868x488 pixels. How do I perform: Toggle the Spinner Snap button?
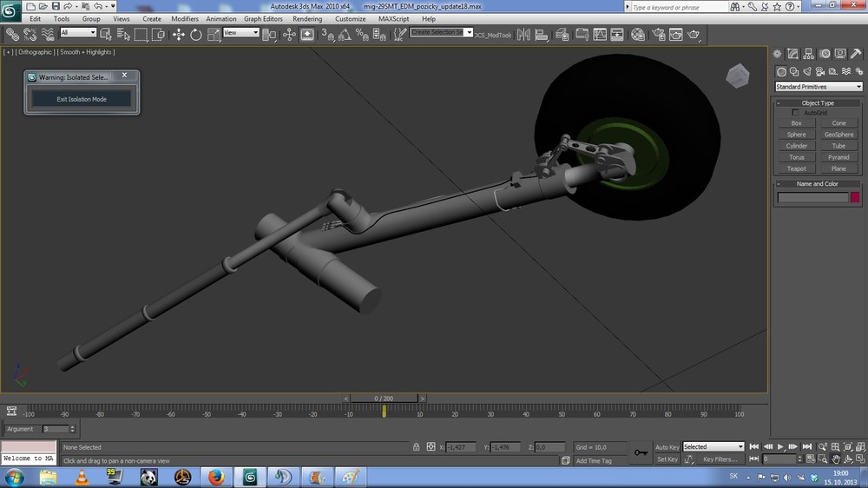pyautogui.click(x=380, y=35)
